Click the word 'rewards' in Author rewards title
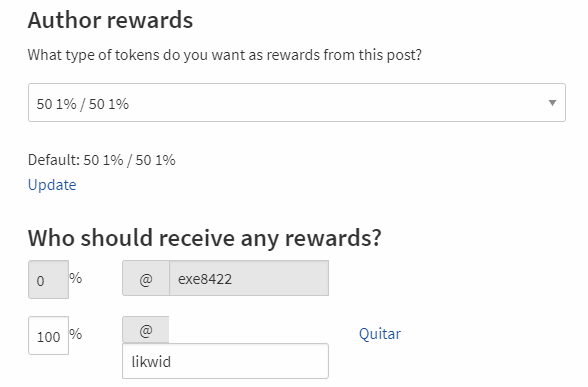 click(x=150, y=20)
